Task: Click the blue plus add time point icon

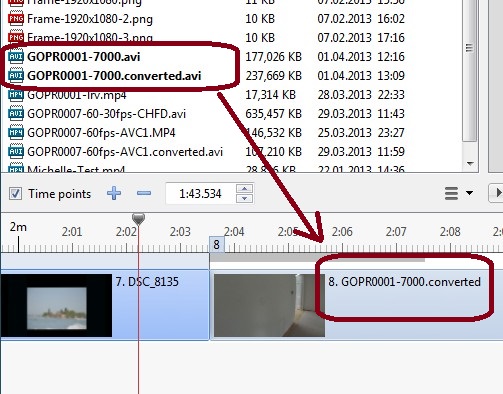Action: coord(114,193)
